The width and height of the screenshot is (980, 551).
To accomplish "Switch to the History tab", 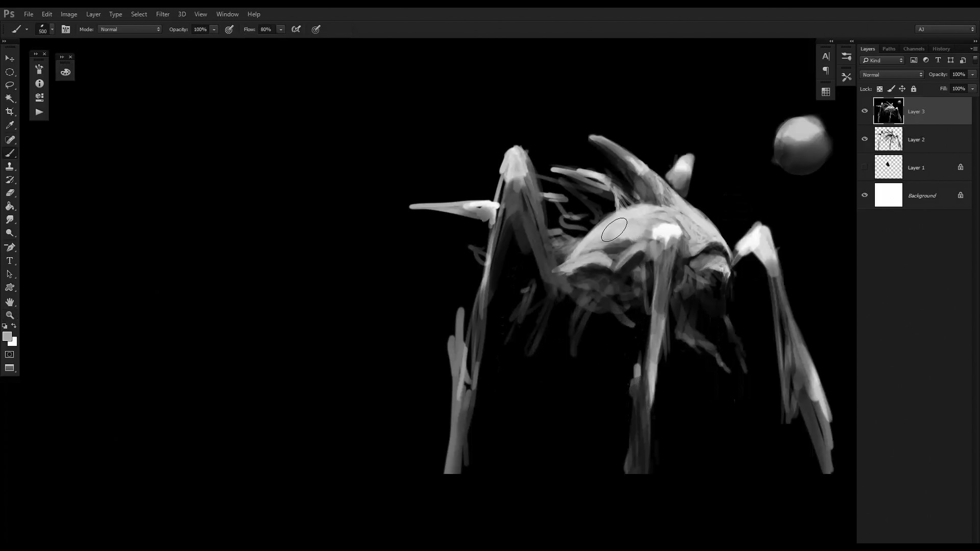I will coord(941,49).
